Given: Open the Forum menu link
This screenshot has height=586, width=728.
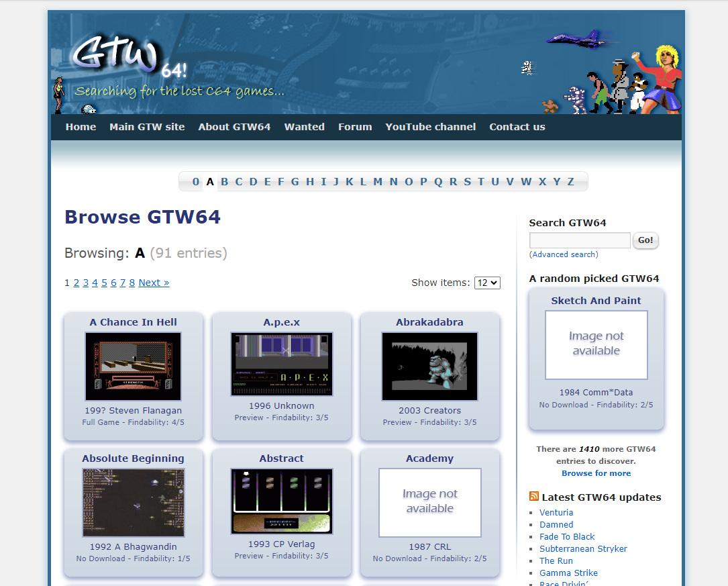Looking at the screenshot, I should 355,127.
